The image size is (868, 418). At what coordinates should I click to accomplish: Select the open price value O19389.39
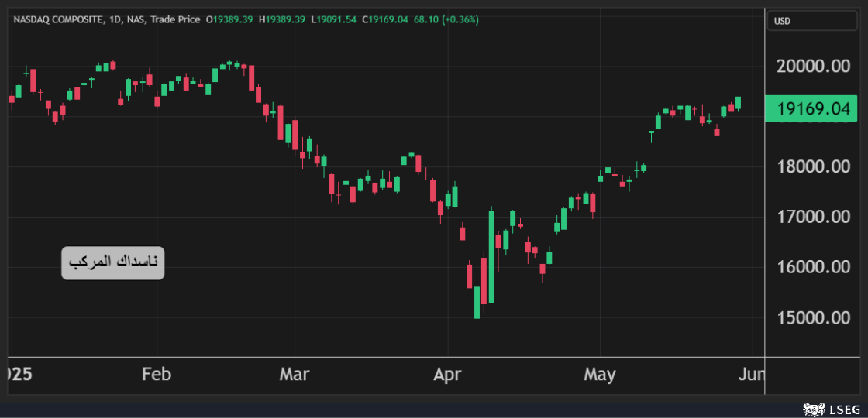229,19
